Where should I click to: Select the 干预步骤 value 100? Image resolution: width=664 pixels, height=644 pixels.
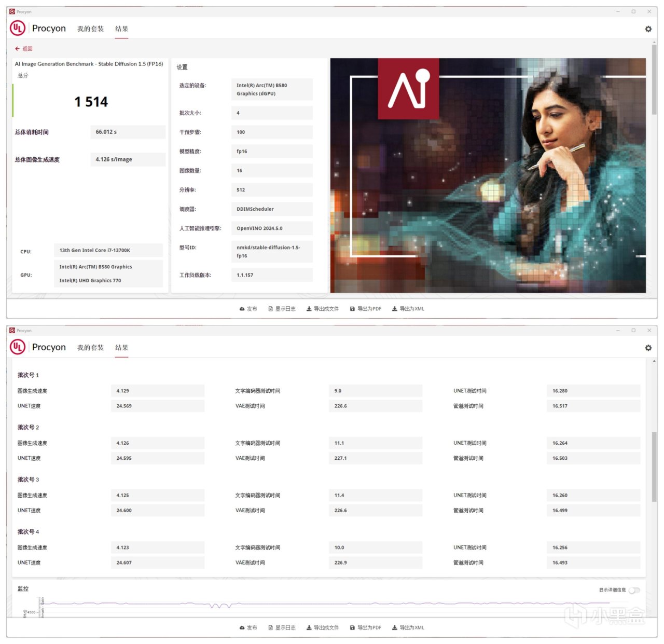(272, 132)
